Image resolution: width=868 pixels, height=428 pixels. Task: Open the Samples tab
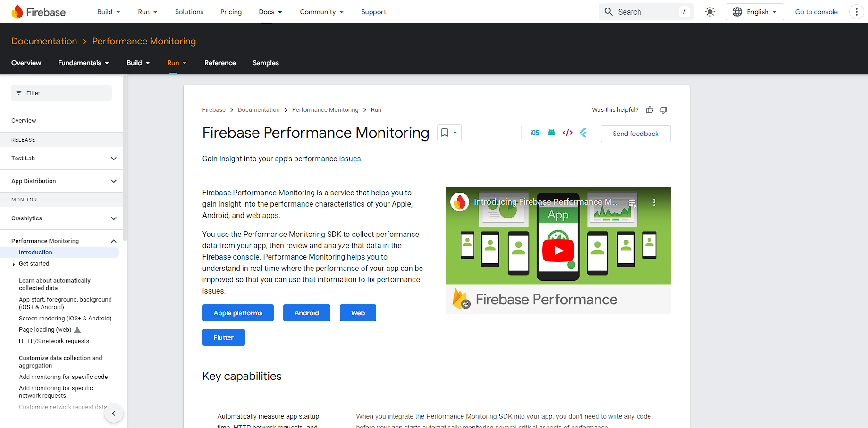266,63
